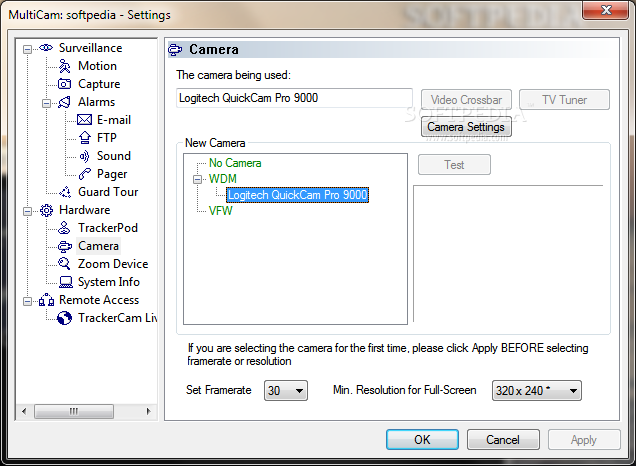Image resolution: width=636 pixels, height=466 pixels.
Task: Open the FTP alarm settings
Action: tap(107, 138)
